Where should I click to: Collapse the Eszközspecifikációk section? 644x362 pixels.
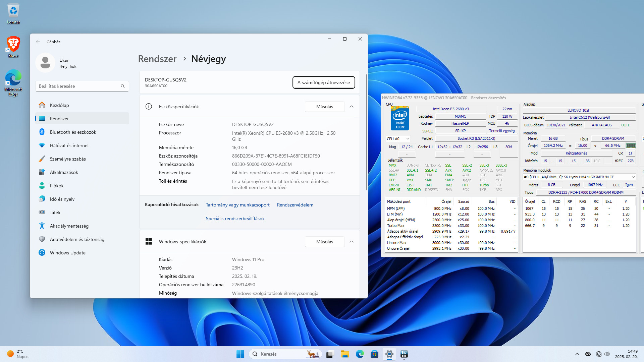(351, 107)
